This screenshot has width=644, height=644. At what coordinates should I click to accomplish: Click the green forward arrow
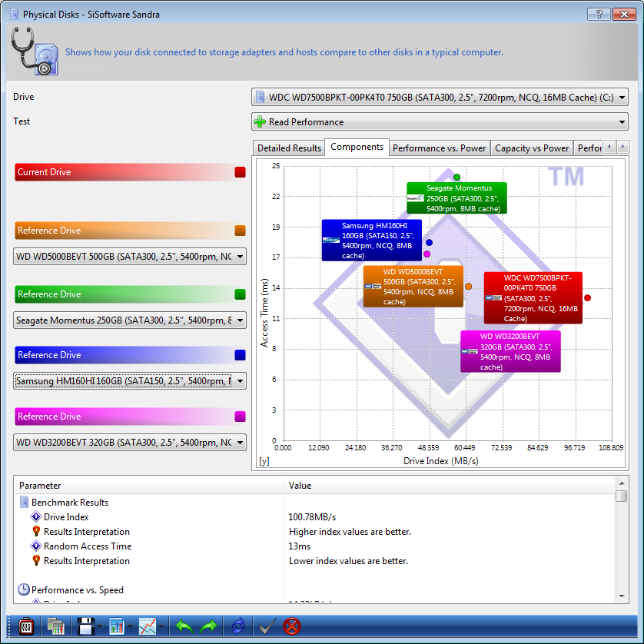208,627
